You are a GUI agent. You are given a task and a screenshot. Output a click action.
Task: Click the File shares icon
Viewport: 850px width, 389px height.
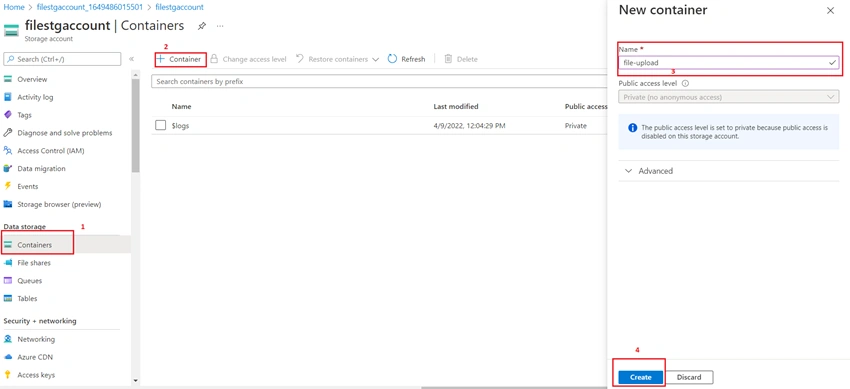pos(8,263)
